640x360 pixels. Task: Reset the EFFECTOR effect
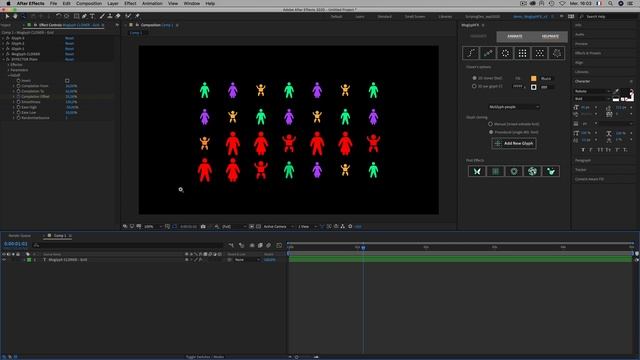69,60
